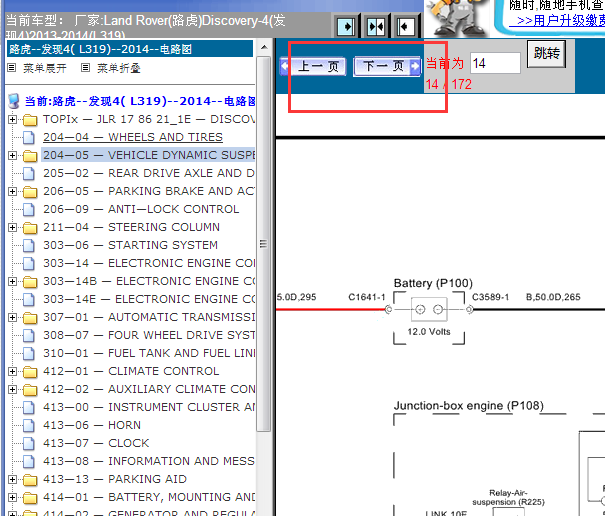Screen dimensions: 605x516
Task: Open 205-02 REAR DRIVE AXLE document
Action: point(149,173)
